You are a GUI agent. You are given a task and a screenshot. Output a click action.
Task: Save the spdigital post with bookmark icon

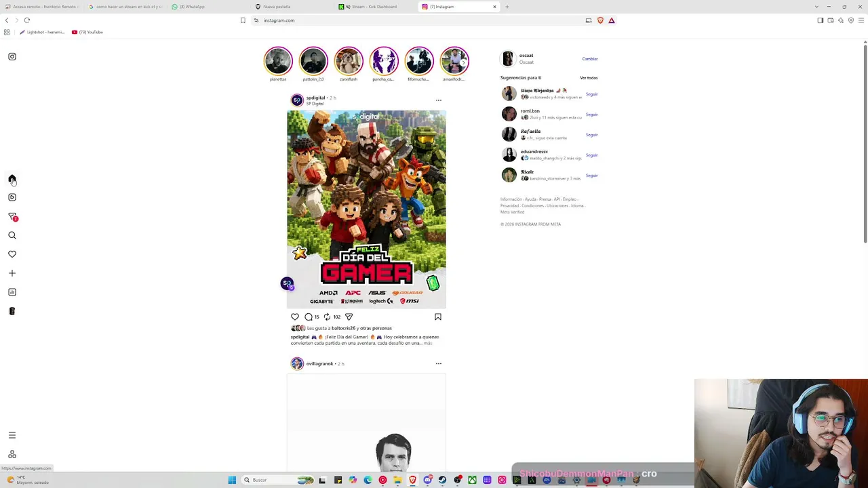[438, 317]
